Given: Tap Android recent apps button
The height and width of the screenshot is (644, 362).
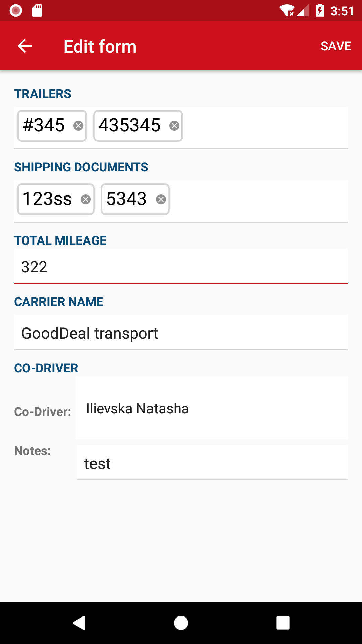Looking at the screenshot, I should 283,623.
